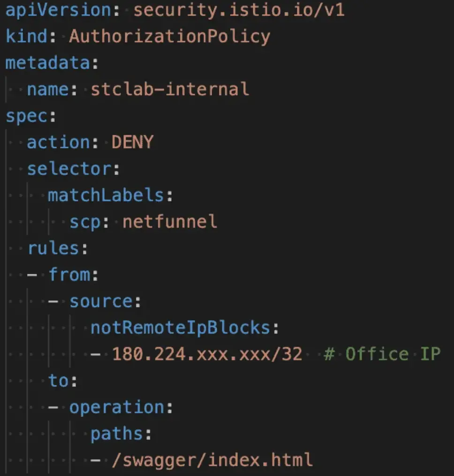Image resolution: width=454 pixels, height=476 pixels.
Task: Click the stclab-internal name value
Action: tap(169, 89)
